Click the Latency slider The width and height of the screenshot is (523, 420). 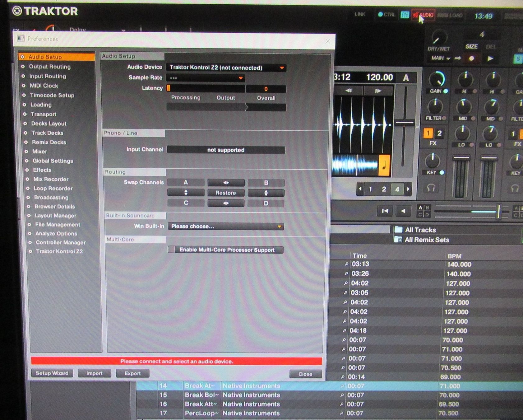pyautogui.click(x=206, y=89)
